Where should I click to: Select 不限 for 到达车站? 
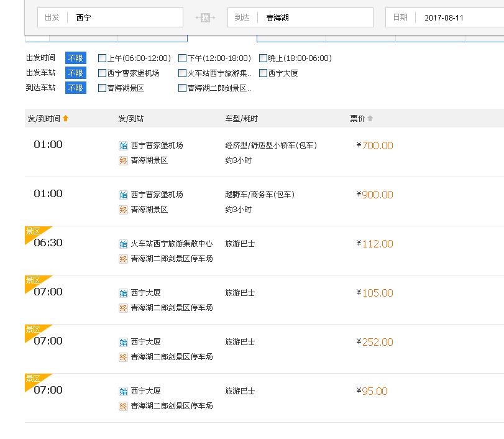[x=76, y=88]
